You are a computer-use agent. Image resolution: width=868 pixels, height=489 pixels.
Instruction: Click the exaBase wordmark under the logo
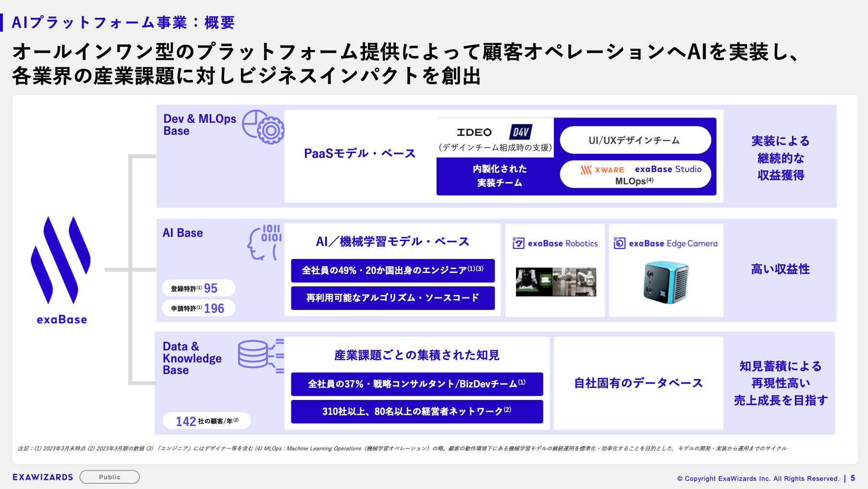pyautogui.click(x=62, y=320)
